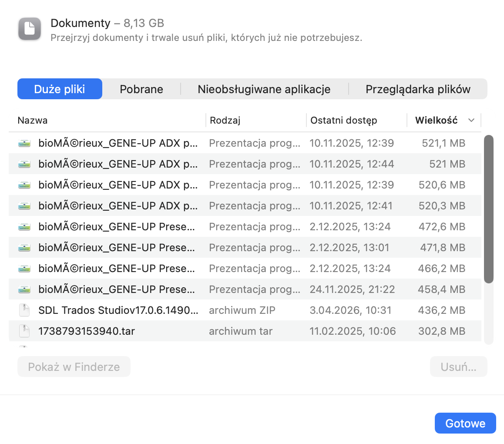Click the file icon of the 472,6 MB presentation
The image size is (504, 444).
point(24,227)
